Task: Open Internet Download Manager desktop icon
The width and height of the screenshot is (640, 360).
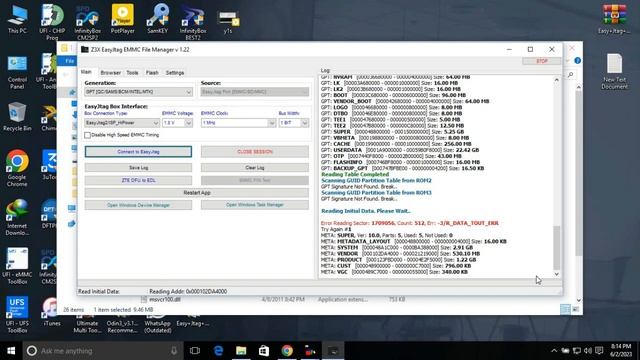Action: pos(17,217)
